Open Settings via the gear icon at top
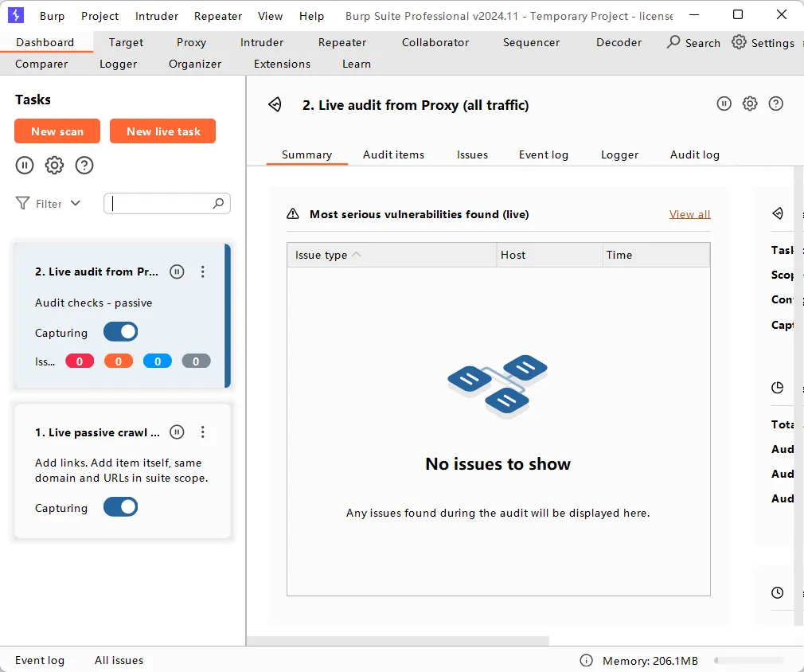The width and height of the screenshot is (804, 672). coord(739,42)
